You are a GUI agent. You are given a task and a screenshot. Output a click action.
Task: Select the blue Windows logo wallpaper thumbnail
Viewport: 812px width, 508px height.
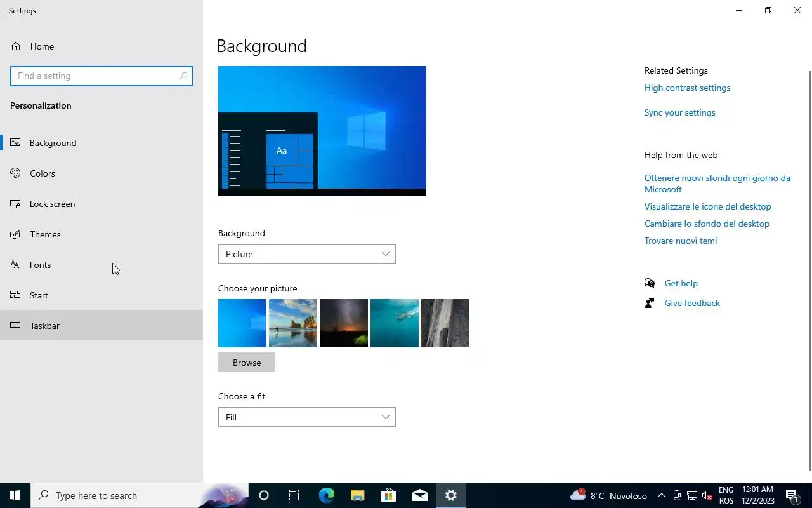pyautogui.click(x=242, y=323)
